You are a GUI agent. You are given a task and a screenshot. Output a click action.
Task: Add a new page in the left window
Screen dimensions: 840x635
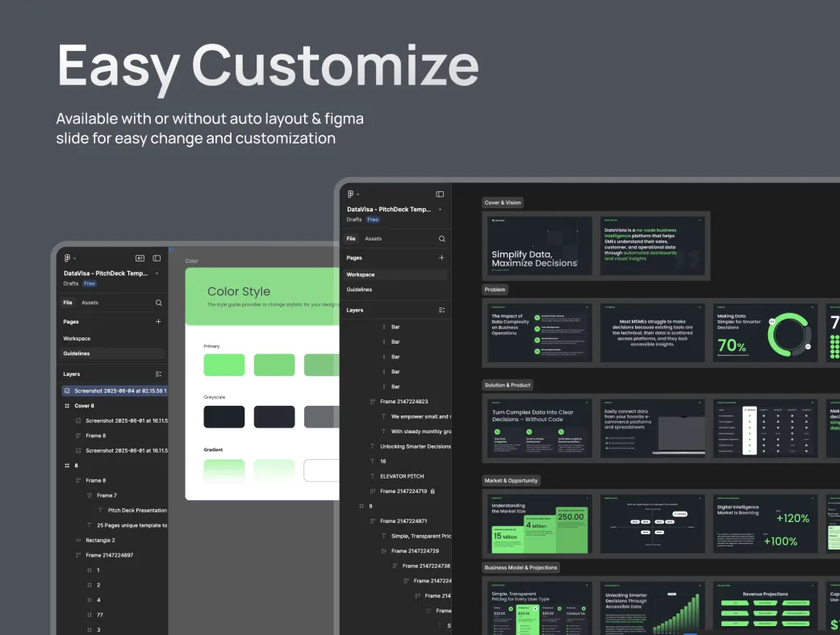click(x=158, y=321)
